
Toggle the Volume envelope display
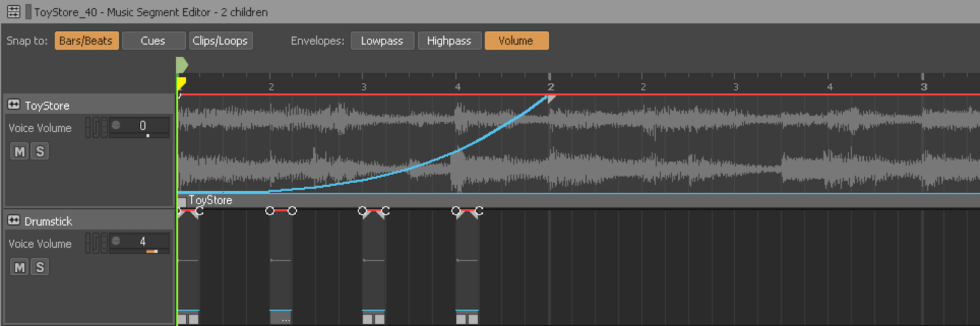coord(516,40)
